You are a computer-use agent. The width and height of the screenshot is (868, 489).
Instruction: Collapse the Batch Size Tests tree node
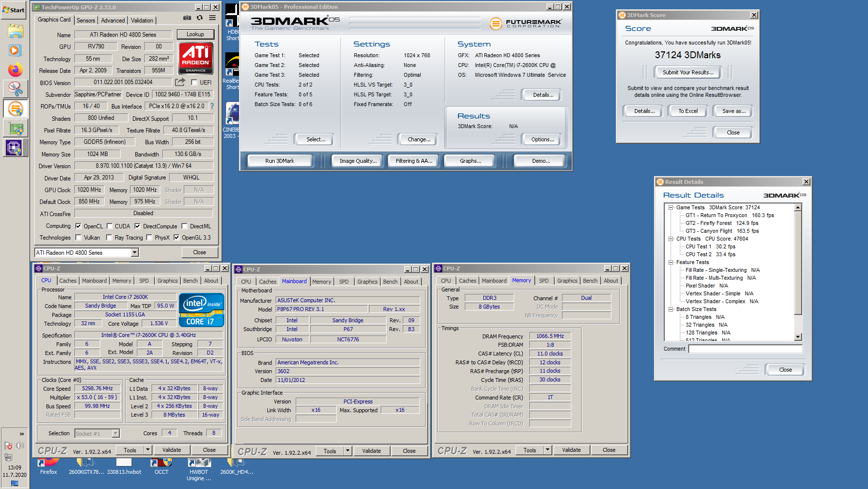(x=671, y=309)
